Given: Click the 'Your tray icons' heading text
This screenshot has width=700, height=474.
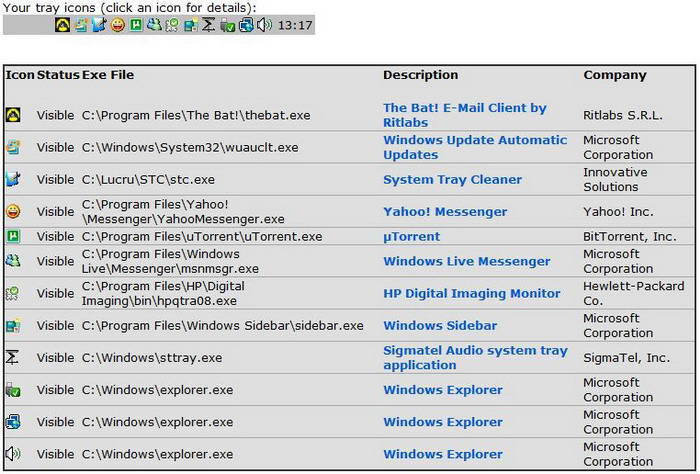Looking at the screenshot, I should (129, 8).
